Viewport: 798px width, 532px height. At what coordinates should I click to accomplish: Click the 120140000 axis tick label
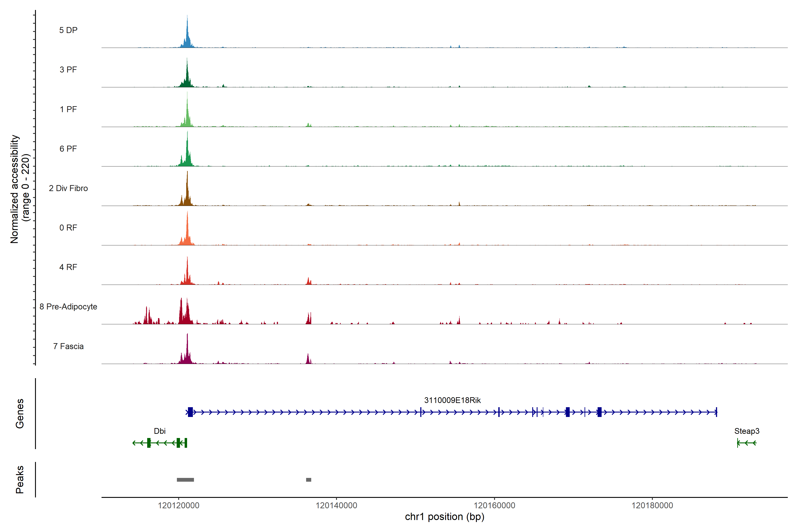pos(336,506)
